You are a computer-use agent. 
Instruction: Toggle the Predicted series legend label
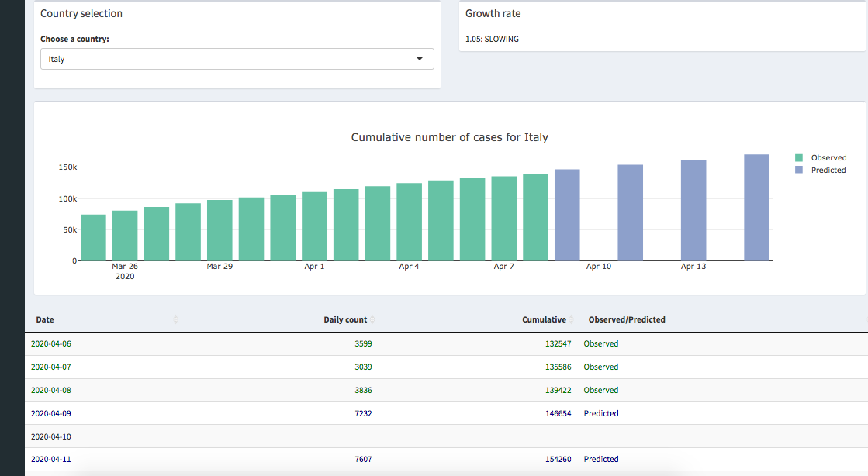pyautogui.click(x=828, y=170)
